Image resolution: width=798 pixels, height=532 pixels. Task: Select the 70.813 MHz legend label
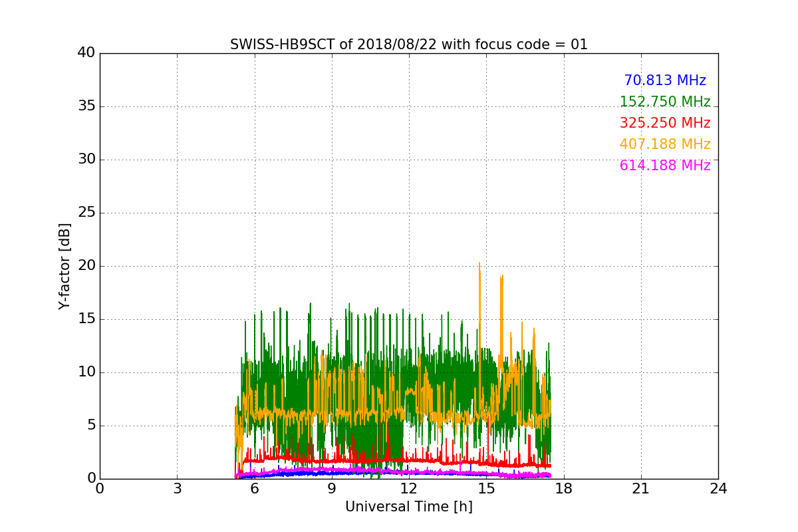click(x=665, y=80)
